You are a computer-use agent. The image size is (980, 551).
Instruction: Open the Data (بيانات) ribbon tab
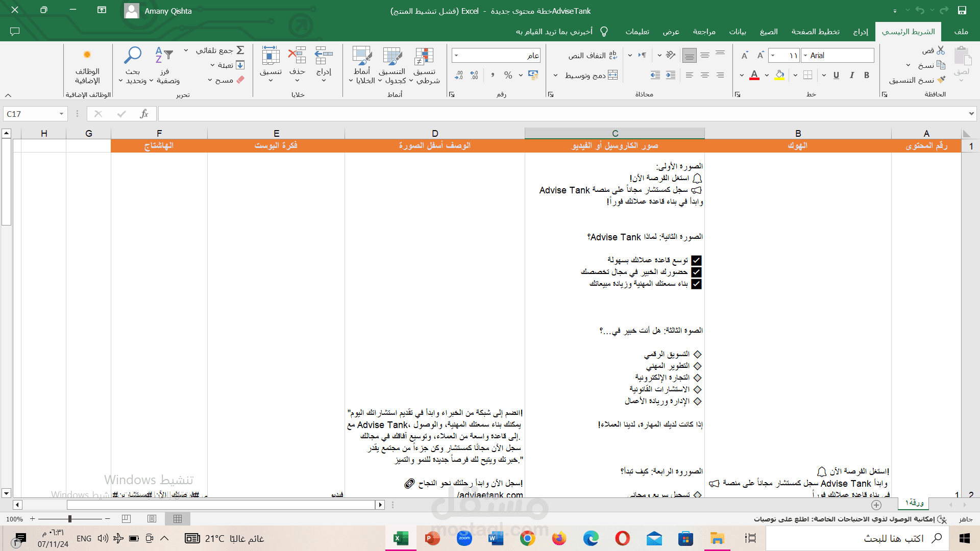(737, 32)
